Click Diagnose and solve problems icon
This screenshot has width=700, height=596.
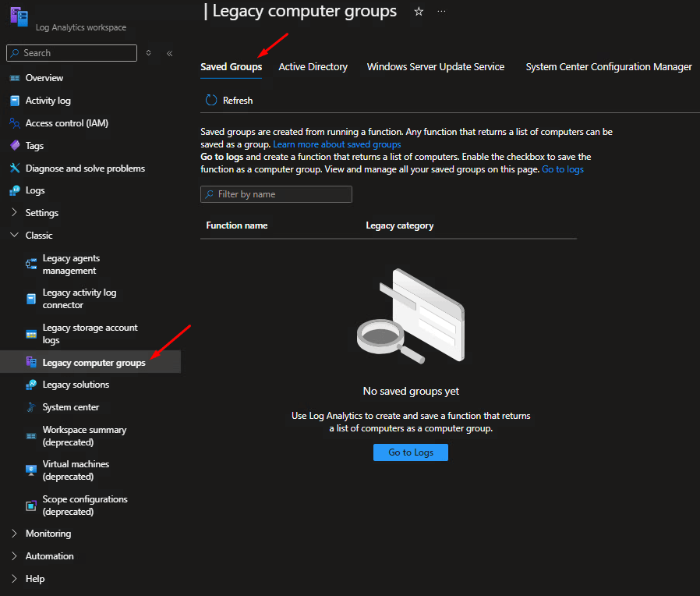point(14,169)
